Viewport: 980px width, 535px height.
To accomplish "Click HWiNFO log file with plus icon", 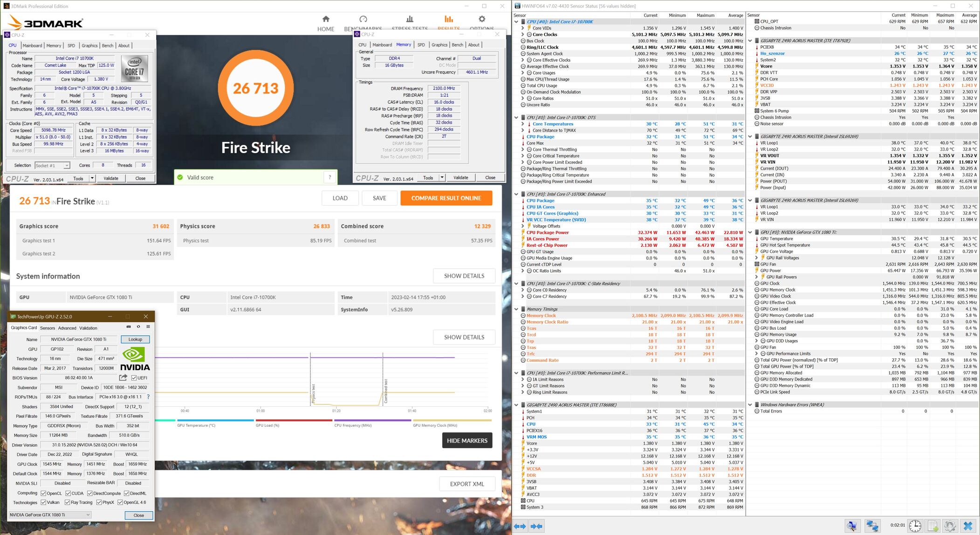I will (x=933, y=526).
